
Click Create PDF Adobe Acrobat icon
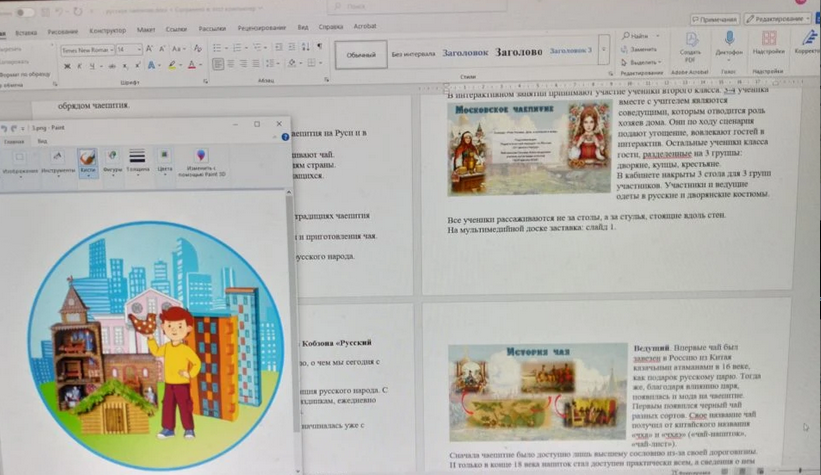(690, 44)
